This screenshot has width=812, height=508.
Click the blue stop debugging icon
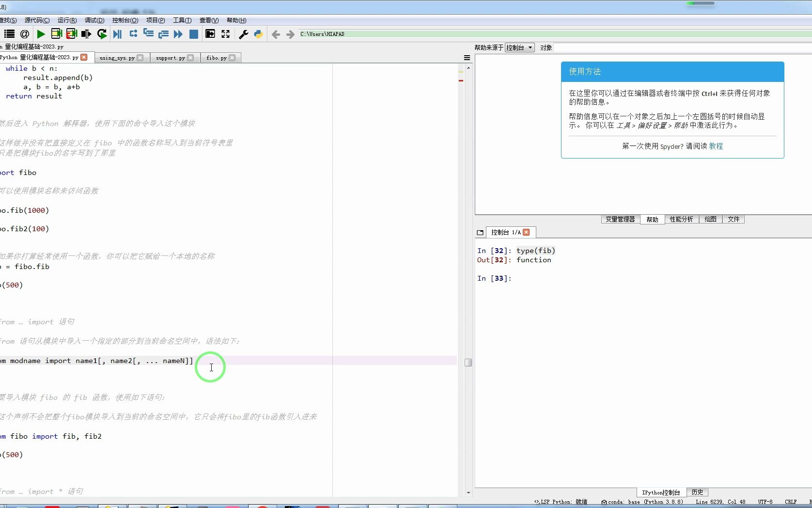194,34
